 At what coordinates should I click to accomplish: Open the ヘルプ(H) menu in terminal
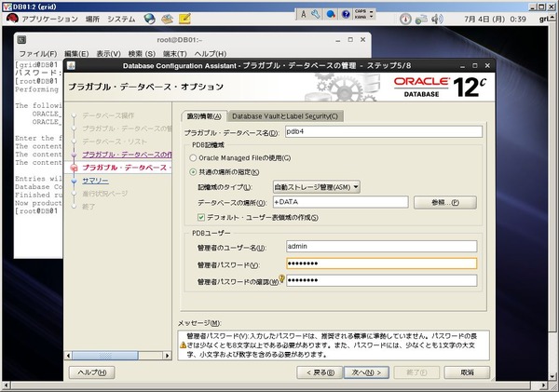[211, 53]
